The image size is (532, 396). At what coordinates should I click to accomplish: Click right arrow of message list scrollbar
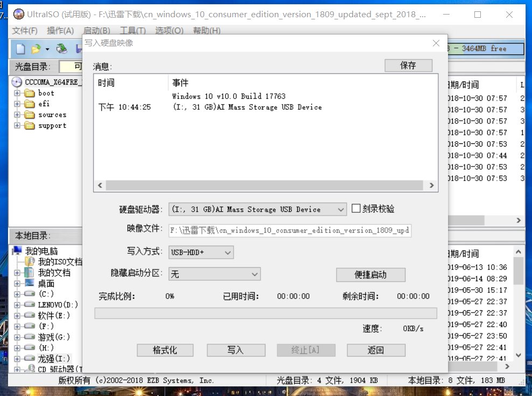pyautogui.click(x=431, y=185)
